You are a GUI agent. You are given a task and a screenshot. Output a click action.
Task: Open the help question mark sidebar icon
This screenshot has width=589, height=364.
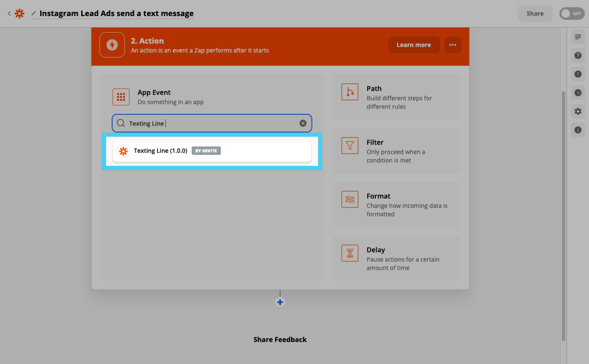coord(578,55)
